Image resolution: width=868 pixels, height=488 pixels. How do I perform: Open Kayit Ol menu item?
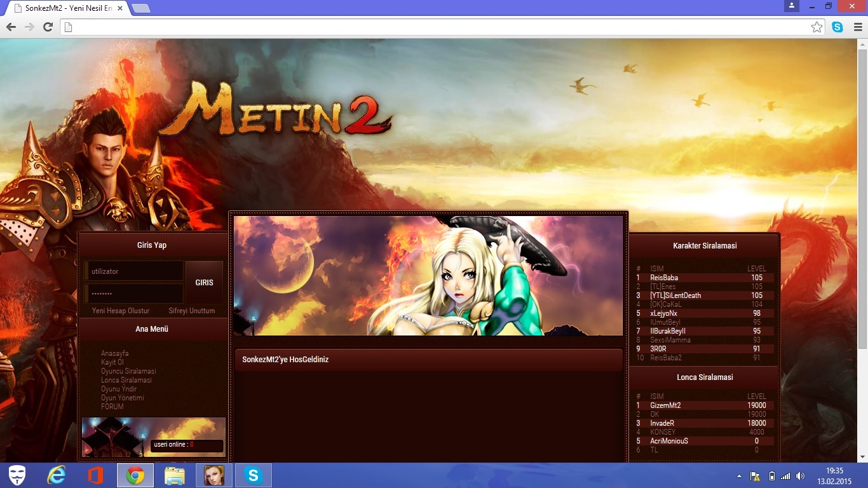pos(112,362)
